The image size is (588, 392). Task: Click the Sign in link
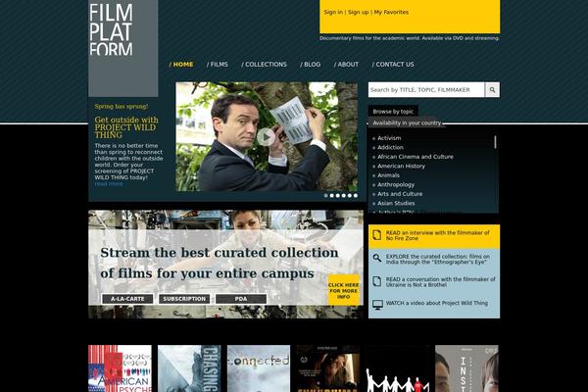333,12
